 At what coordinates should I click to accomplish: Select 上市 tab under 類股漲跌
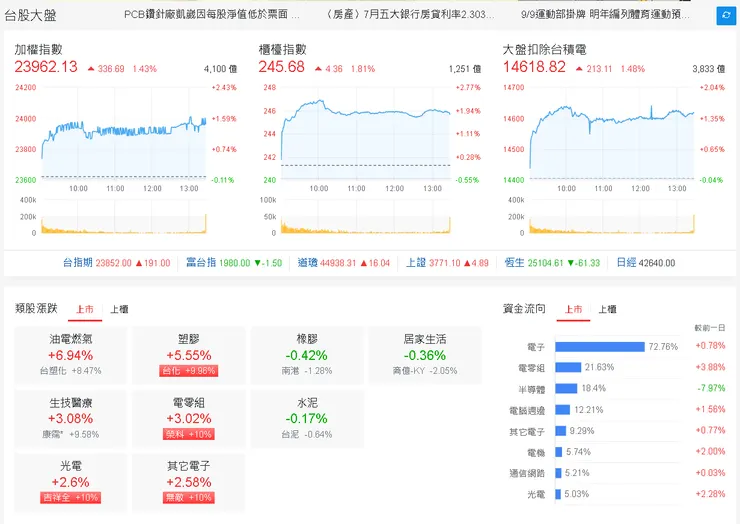click(85, 310)
